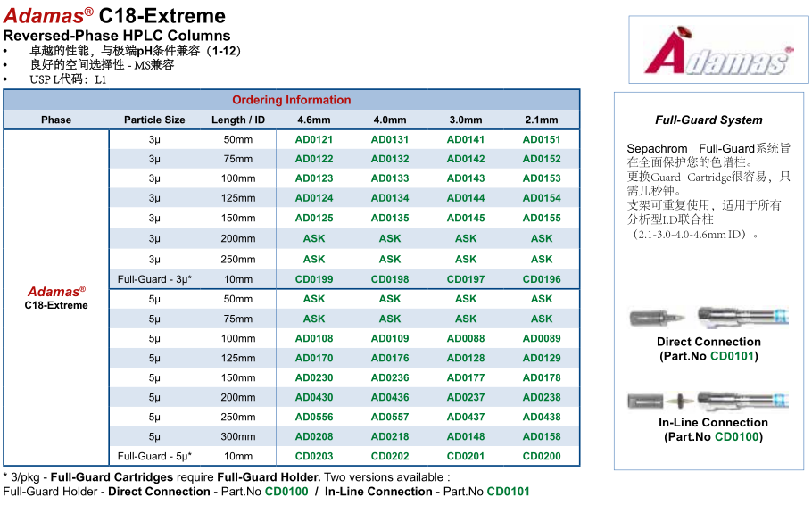Select part number AD0436

[389, 397]
